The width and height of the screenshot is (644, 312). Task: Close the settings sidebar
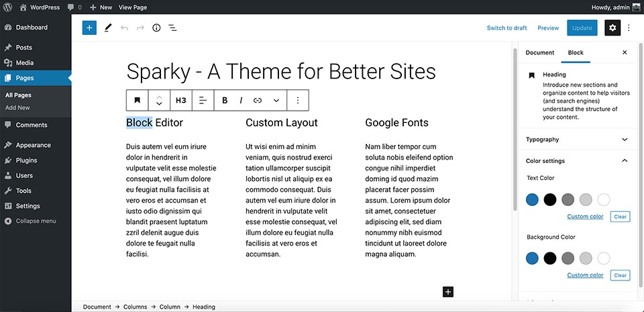click(x=625, y=52)
